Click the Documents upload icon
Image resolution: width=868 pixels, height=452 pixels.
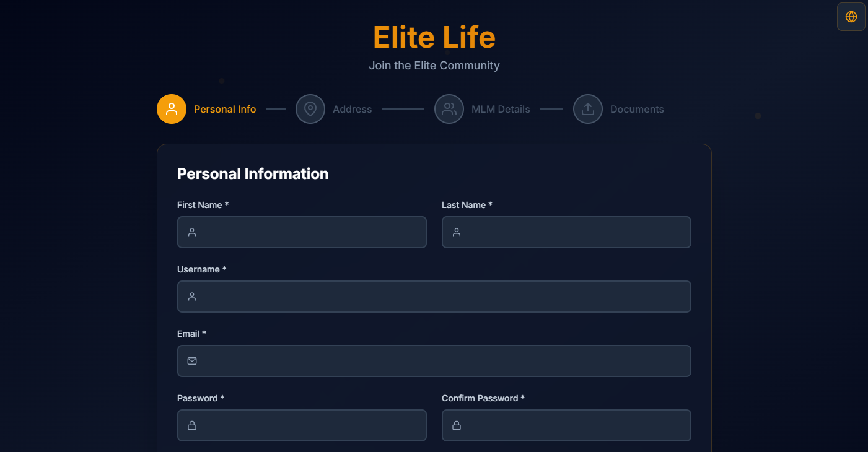pyautogui.click(x=587, y=108)
